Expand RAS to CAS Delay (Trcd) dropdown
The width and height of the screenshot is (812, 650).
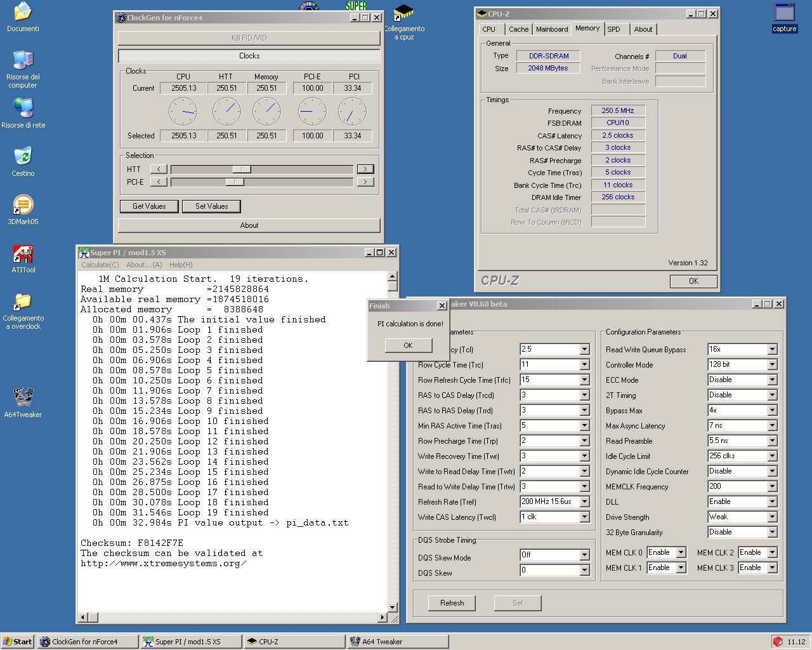point(584,395)
